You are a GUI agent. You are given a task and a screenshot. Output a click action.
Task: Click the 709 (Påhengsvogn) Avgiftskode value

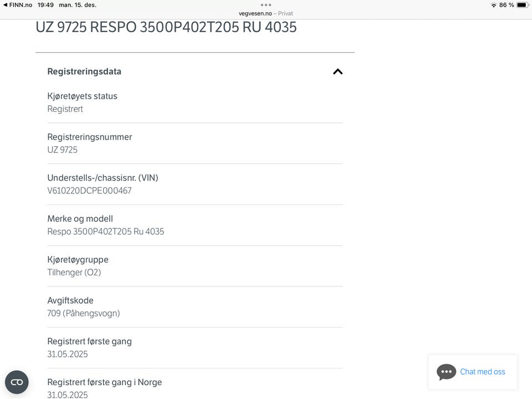[x=83, y=313]
